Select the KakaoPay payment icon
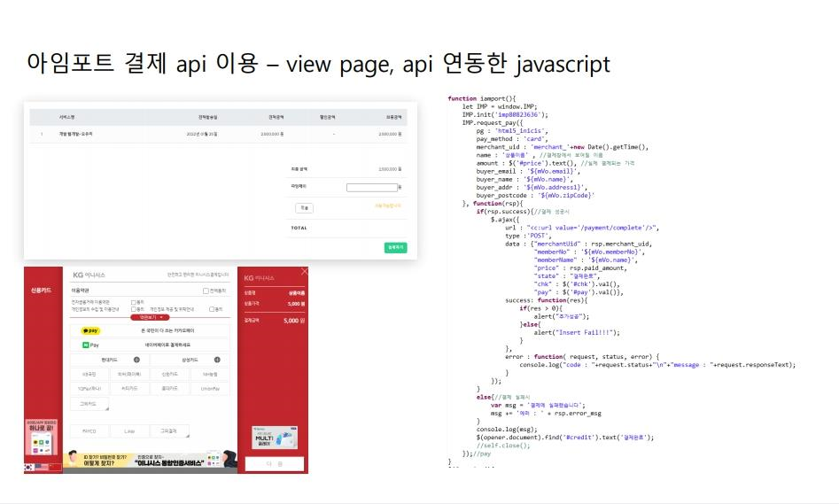 (91, 330)
